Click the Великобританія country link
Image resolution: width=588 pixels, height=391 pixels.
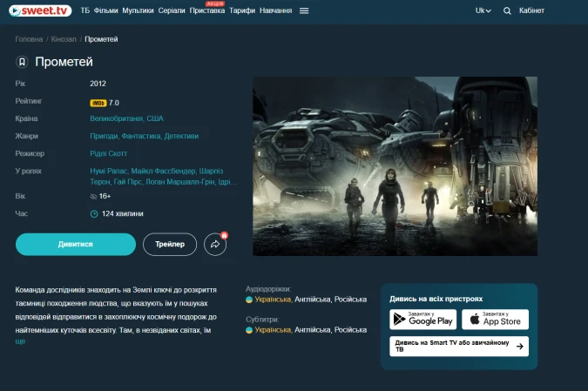[116, 118]
